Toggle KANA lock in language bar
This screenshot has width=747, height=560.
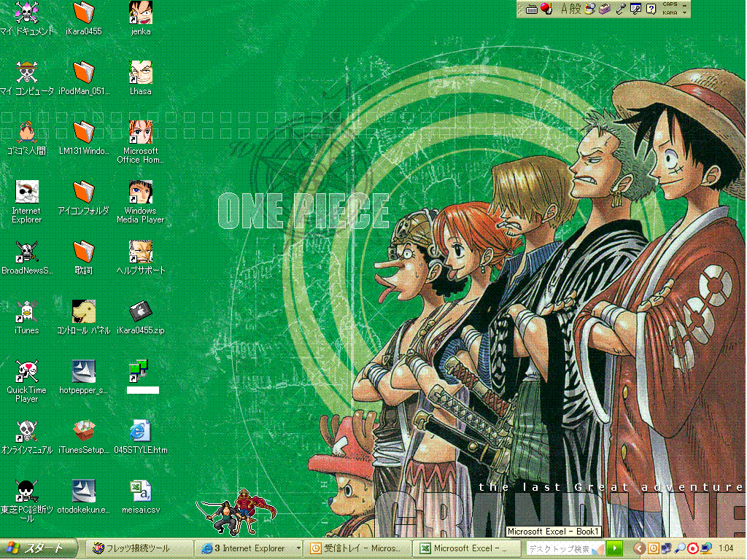coord(670,12)
